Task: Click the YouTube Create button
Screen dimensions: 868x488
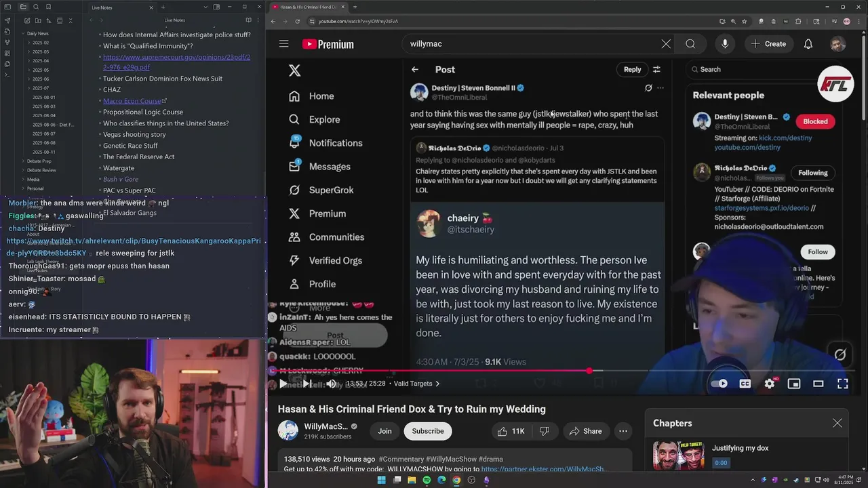Action: 768,44
